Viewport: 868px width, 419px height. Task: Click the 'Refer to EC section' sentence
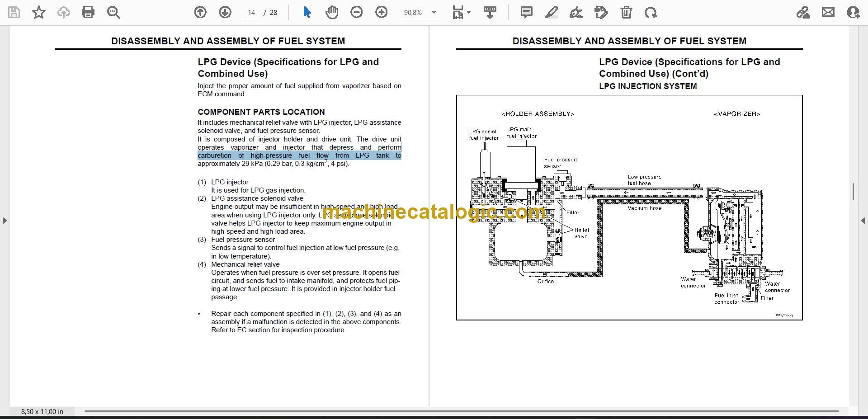point(278,330)
